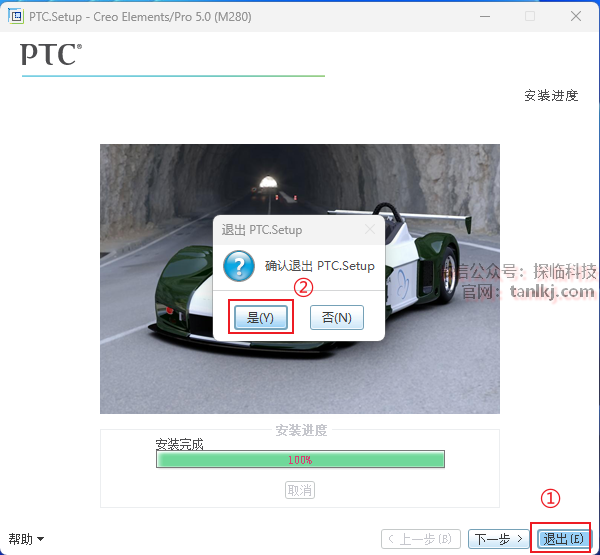Decline exit with the 否(N) button

(337, 317)
